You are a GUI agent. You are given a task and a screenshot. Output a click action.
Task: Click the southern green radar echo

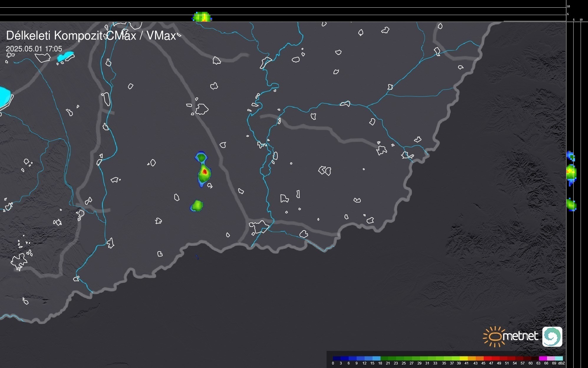(197, 205)
